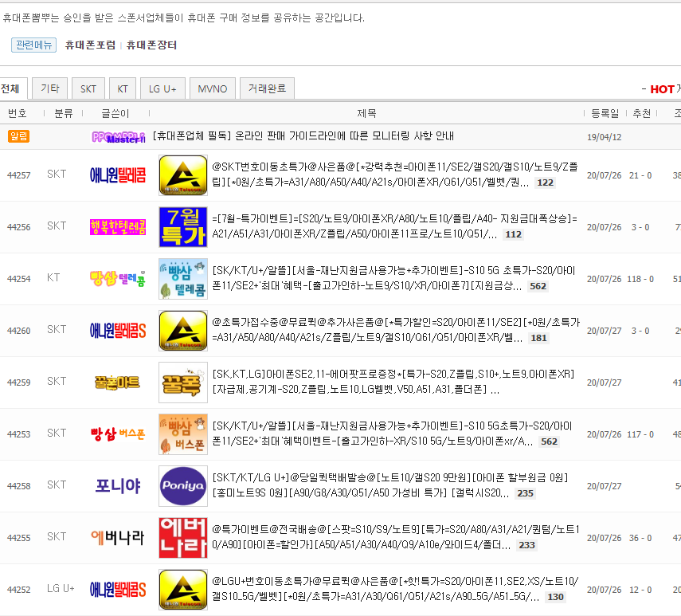Image resolution: width=681 pixels, height=616 pixels.
Task: Open post 44253 S10 5G초특가 title
Action: click(x=392, y=434)
